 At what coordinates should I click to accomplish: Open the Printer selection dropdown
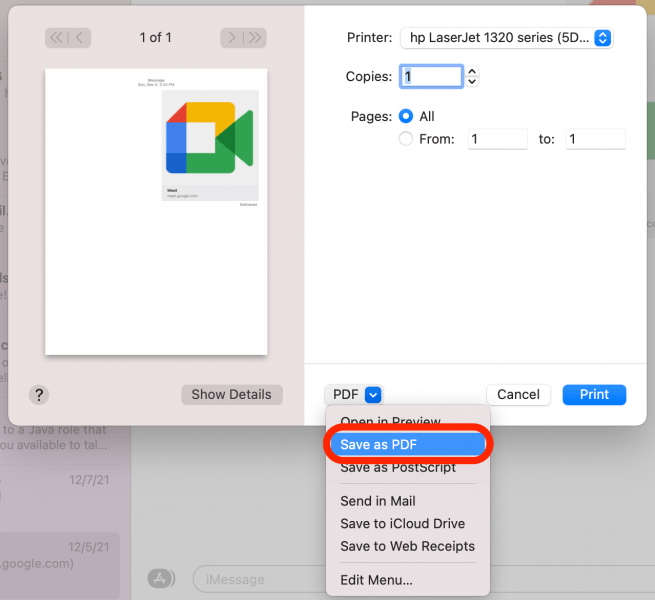(506, 38)
